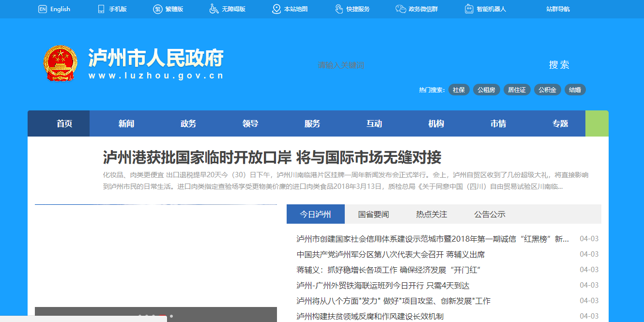The width and height of the screenshot is (644, 322).
Task: Select the 政务 navigation menu item
Action: pyautogui.click(x=188, y=124)
